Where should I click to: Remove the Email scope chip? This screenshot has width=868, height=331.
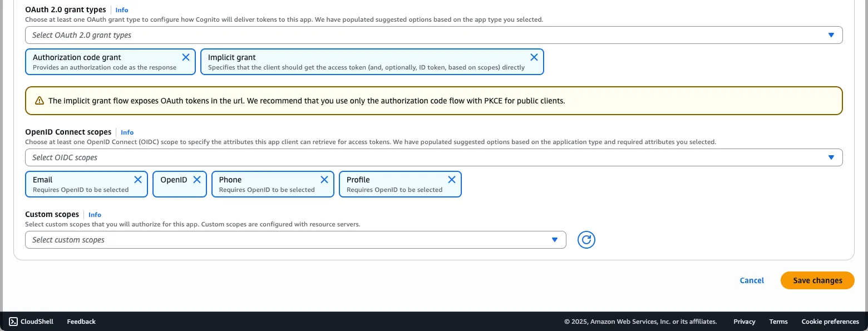tap(138, 180)
